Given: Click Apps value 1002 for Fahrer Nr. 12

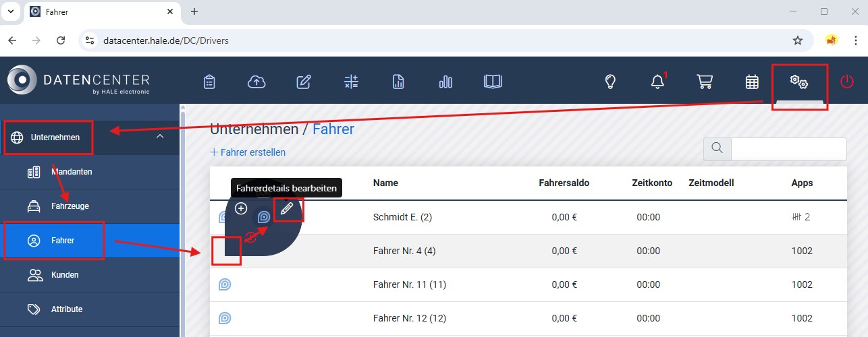Looking at the screenshot, I should (802, 318).
